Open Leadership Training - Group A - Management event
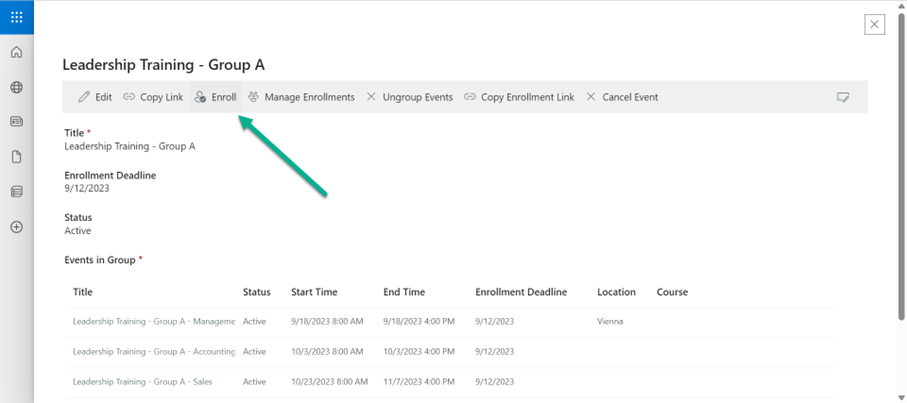The height and width of the screenshot is (403, 907). tap(153, 322)
